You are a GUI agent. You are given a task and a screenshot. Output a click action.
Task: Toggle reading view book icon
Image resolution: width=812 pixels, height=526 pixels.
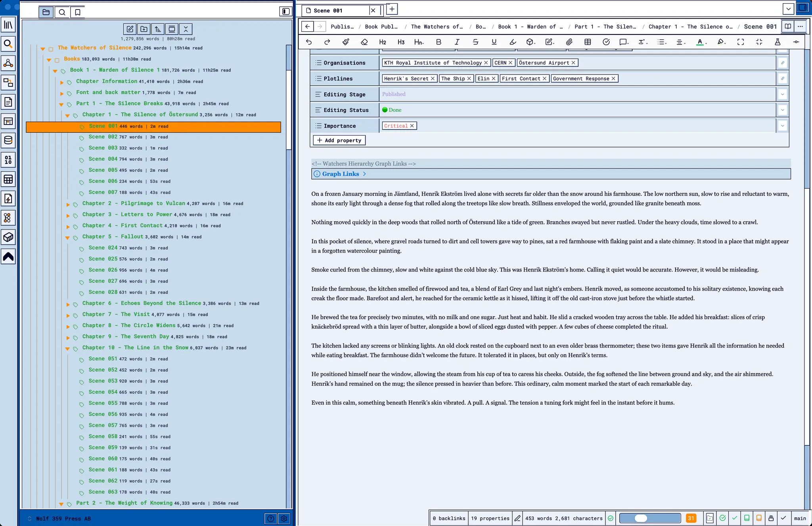pos(788,27)
